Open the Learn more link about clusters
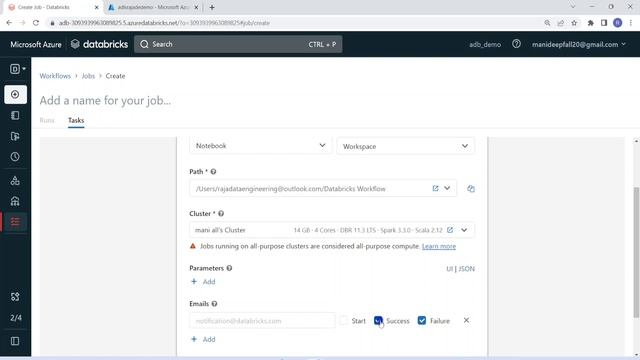Viewport: 640px width, 360px height. tap(439, 246)
